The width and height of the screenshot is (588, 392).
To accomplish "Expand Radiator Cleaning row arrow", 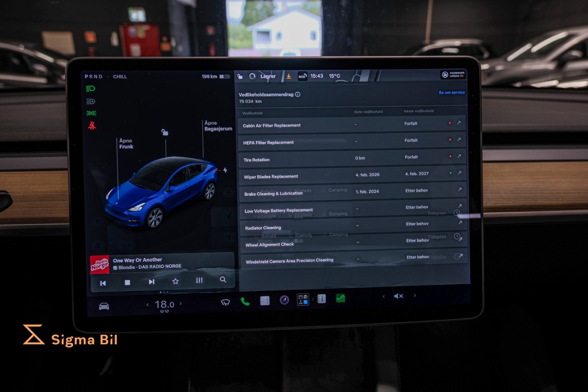I will pyautogui.click(x=460, y=222).
